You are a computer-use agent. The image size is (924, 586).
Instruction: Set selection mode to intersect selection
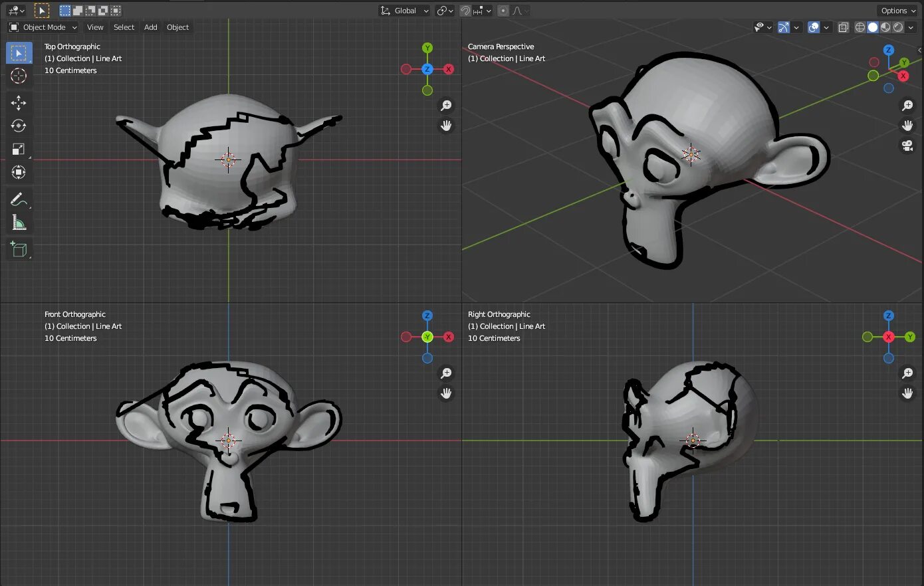[x=116, y=11]
